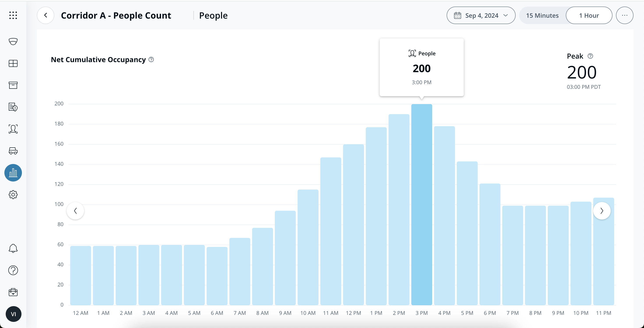Click the grid/dashboard sidebar icon
Image resolution: width=644 pixels, height=328 pixels.
[x=12, y=64]
